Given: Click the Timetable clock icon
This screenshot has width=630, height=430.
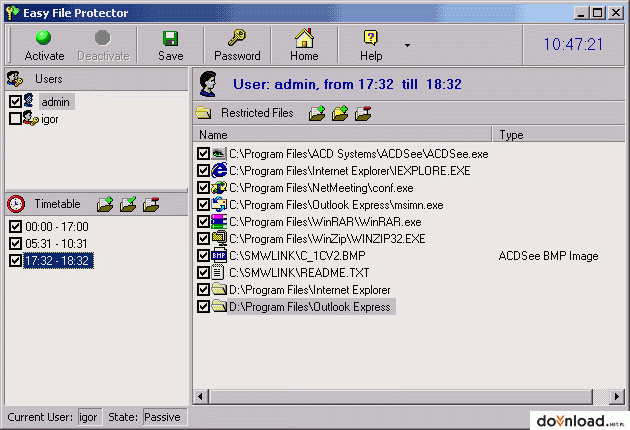Looking at the screenshot, I should tap(16, 204).
